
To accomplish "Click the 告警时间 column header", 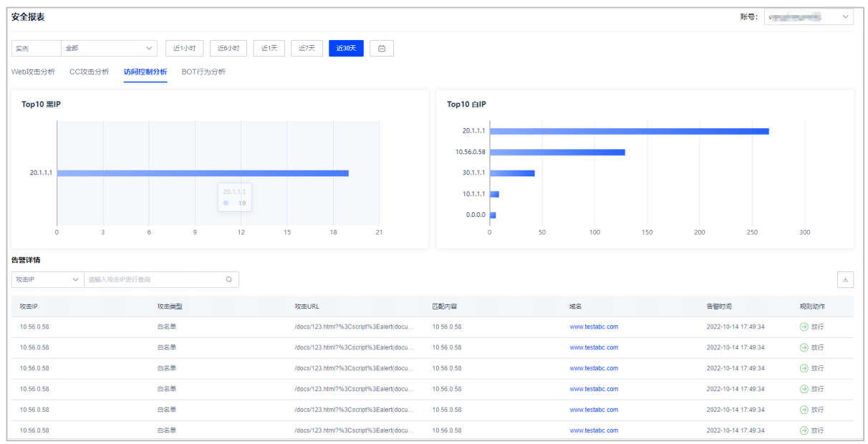I will click(719, 307).
